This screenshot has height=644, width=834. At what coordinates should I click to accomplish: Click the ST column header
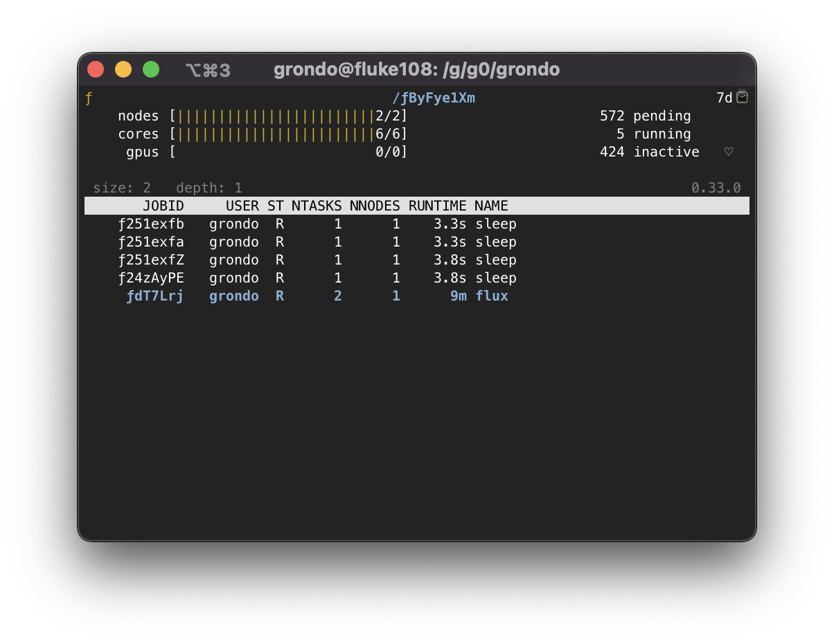276,206
